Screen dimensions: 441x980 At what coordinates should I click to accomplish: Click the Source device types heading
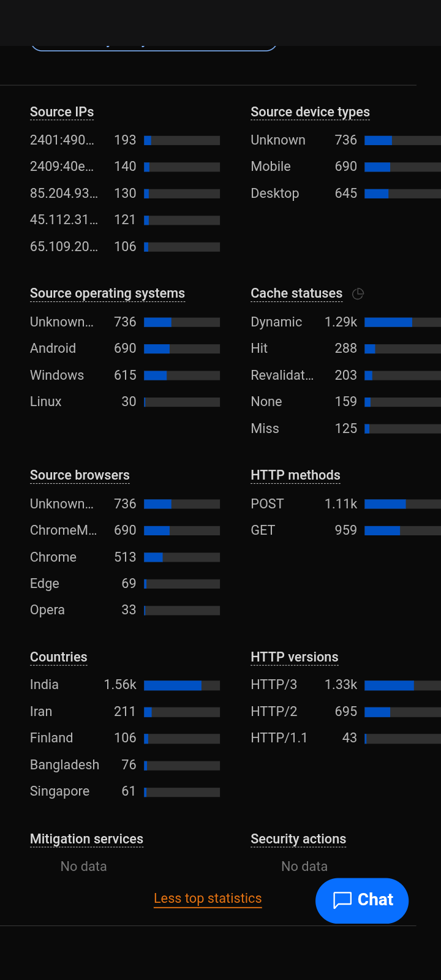[310, 112]
